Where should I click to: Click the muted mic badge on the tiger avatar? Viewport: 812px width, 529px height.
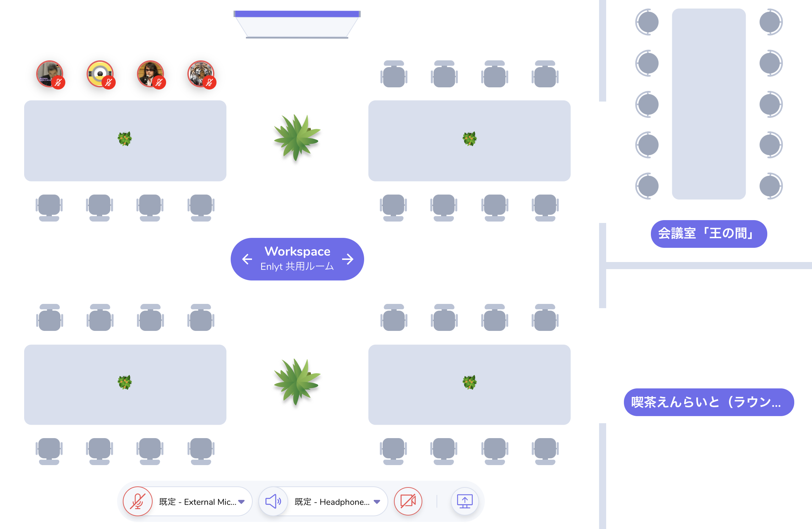point(210,83)
